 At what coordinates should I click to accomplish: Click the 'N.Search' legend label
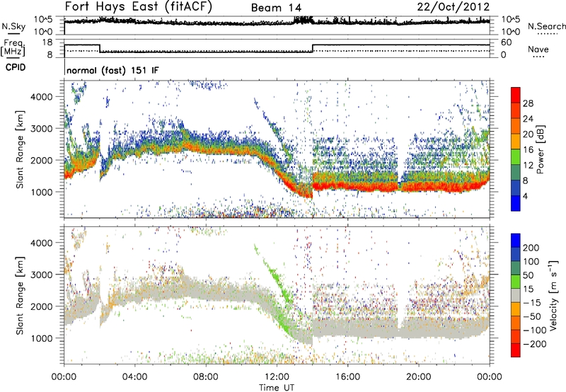(x=546, y=26)
